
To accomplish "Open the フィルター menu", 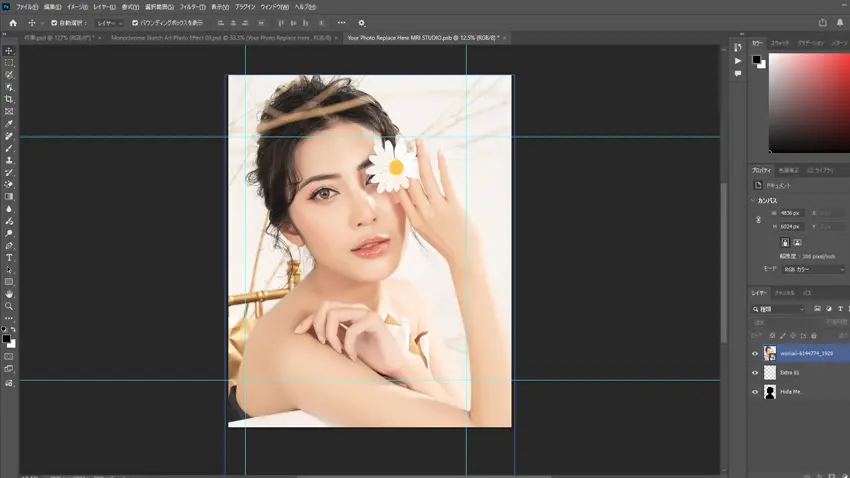I will point(192,7).
